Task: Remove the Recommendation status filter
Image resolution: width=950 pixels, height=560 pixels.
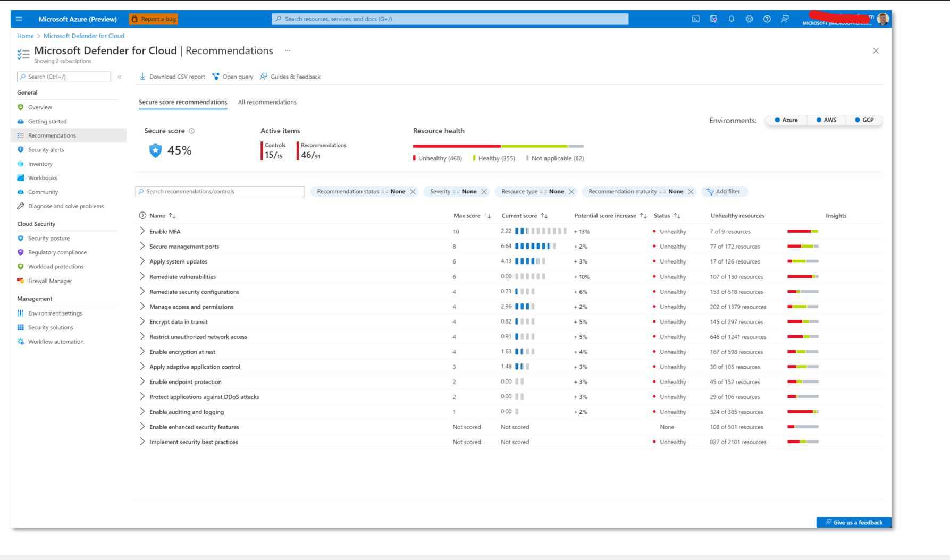Action: tap(413, 192)
